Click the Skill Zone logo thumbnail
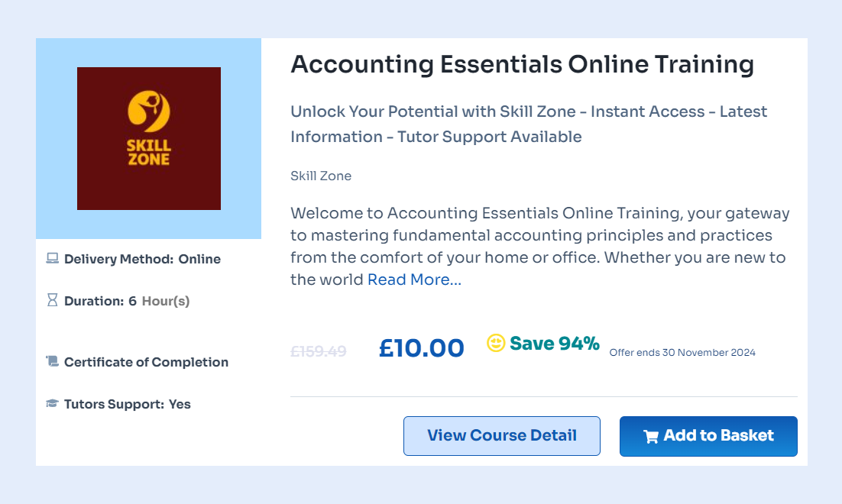The height and width of the screenshot is (504, 842). 149,138
